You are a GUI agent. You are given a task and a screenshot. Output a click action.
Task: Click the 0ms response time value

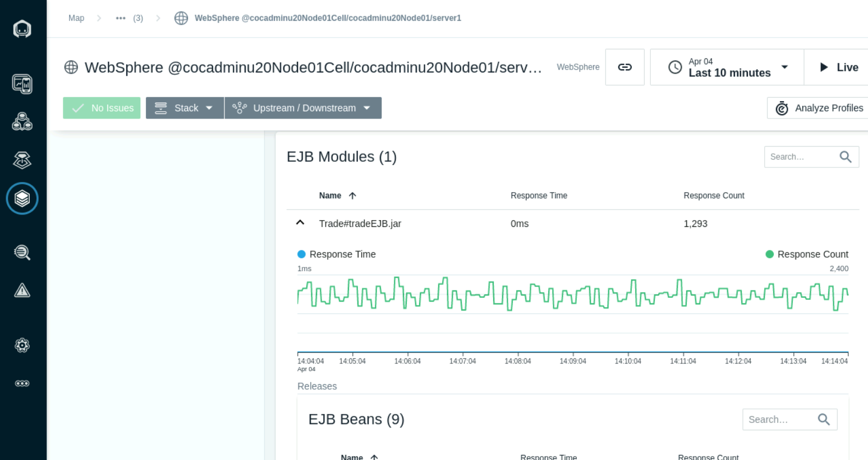[520, 224]
